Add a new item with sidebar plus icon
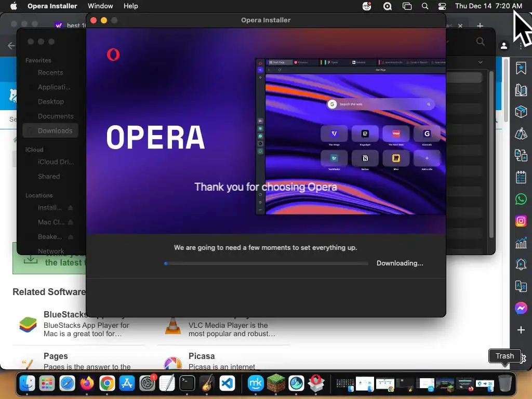The image size is (532, 399). coord(521,330)
